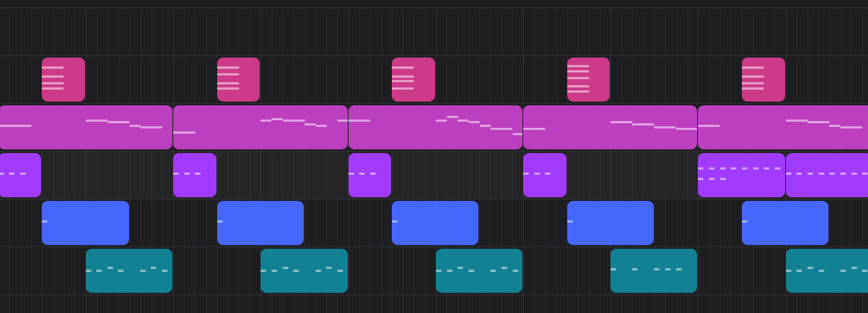Image resolution: width=868 pixels, height=313 pixels.
Task: Select the first small purple clip
Action: pyautogui.click(x=20, y=175)
